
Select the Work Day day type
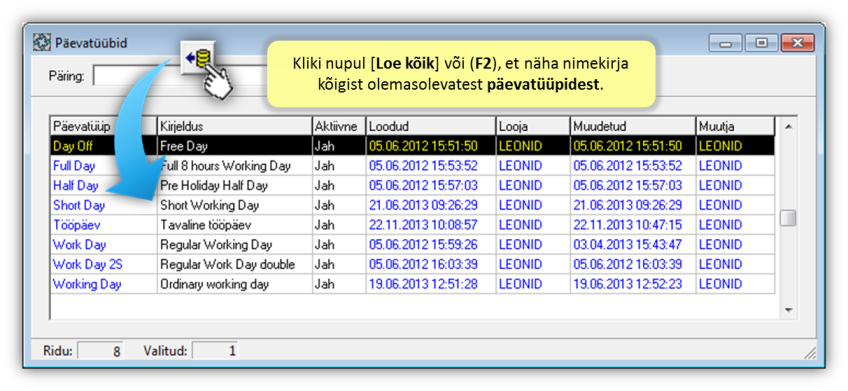pyautogui.click(x=80, y=245)
